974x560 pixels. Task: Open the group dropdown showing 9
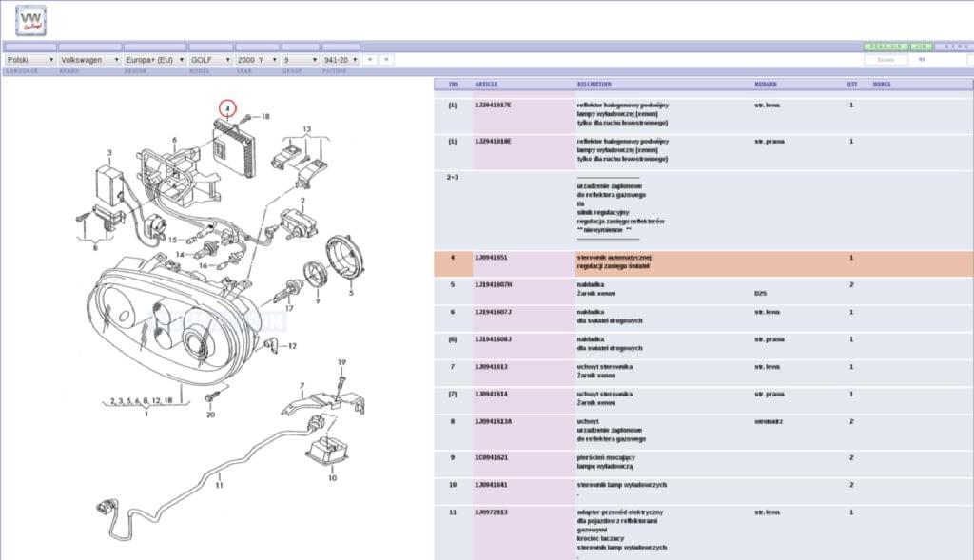(x=301, y=60)
